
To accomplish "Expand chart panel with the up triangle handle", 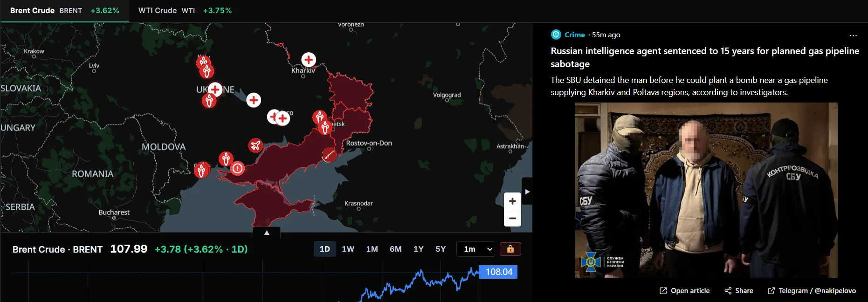I will [267, 232].
